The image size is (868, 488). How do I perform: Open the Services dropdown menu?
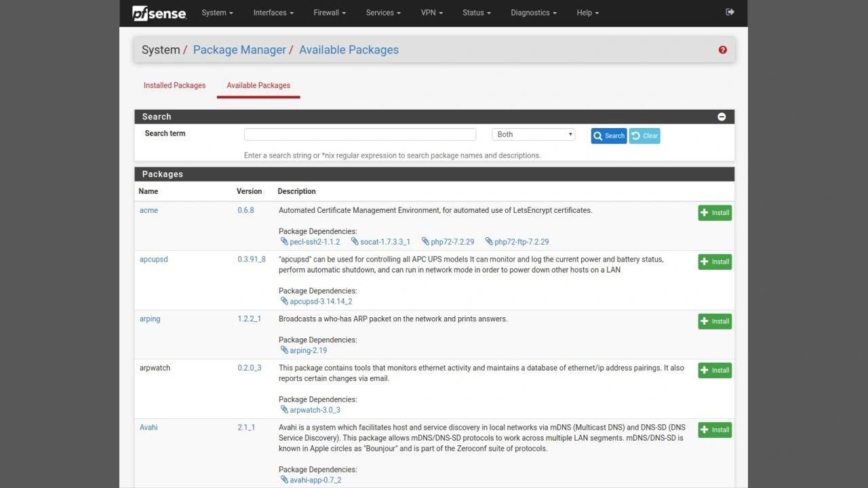coord(383,13)
